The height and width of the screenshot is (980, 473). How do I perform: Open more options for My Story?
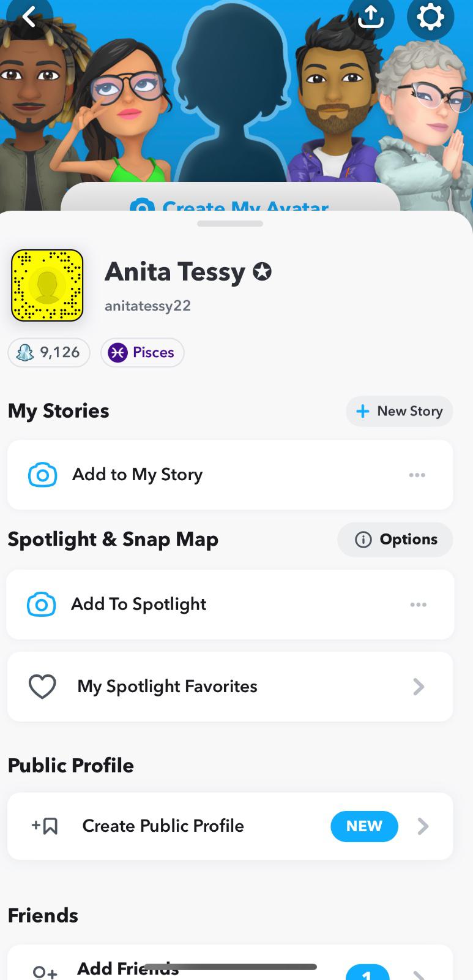[417, 475]
